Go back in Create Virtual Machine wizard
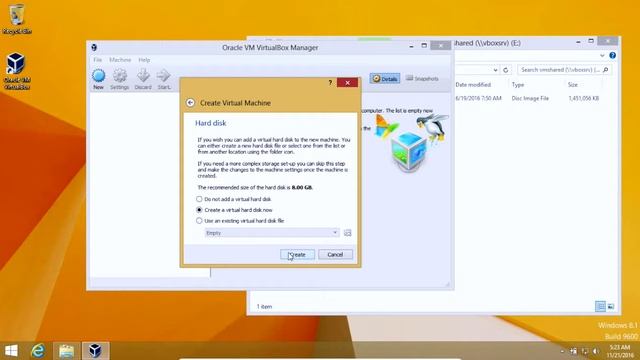Image resolution: width=640 pixels, height=360 pixels. (190, 103)
